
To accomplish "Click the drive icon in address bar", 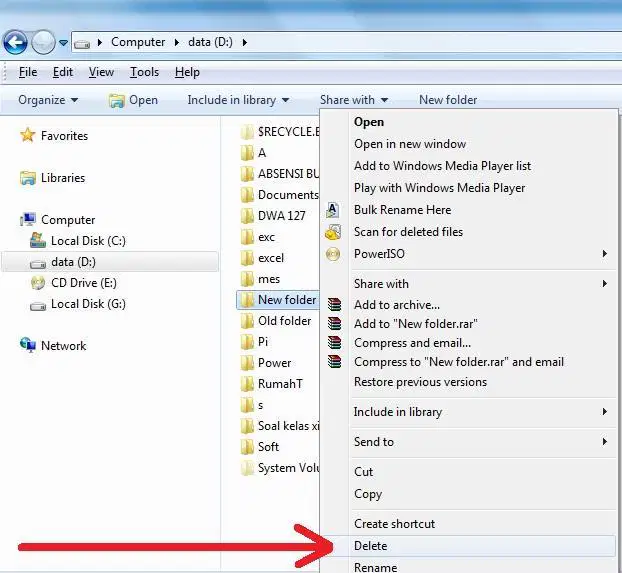I will pyautogui.click(x=82, y=43).
